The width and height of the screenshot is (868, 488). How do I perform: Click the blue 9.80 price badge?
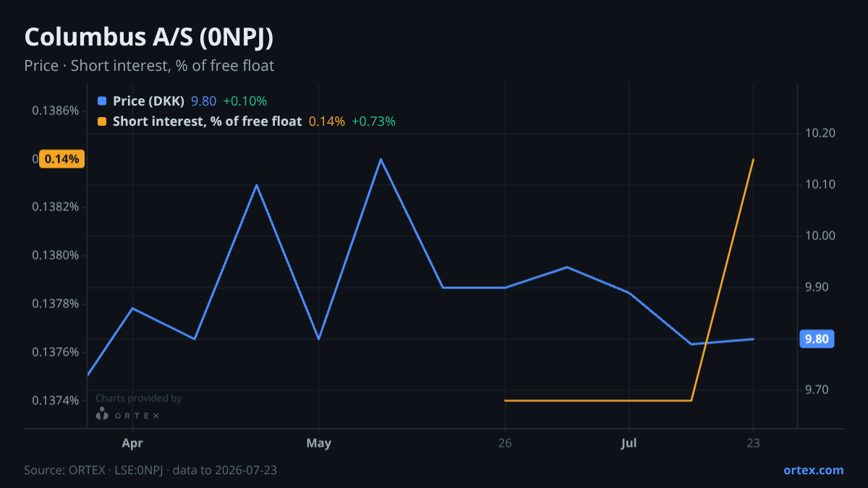click(817, 339)
